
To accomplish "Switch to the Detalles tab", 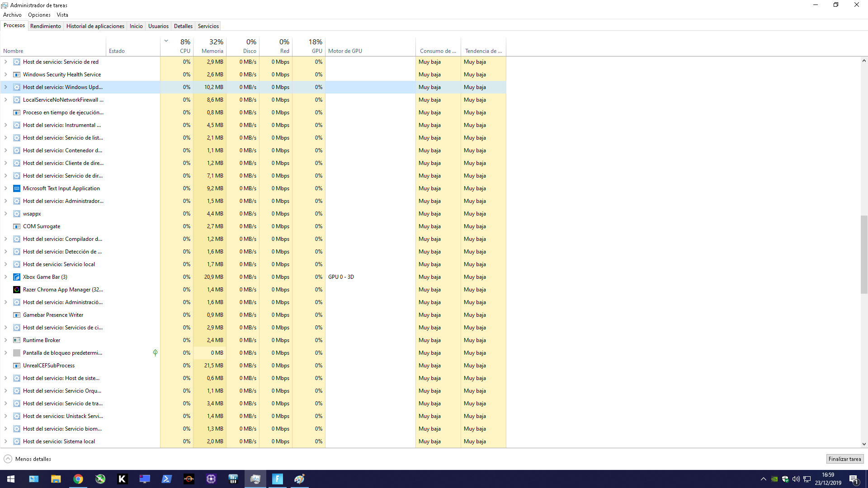I will (x=183, y=26).
